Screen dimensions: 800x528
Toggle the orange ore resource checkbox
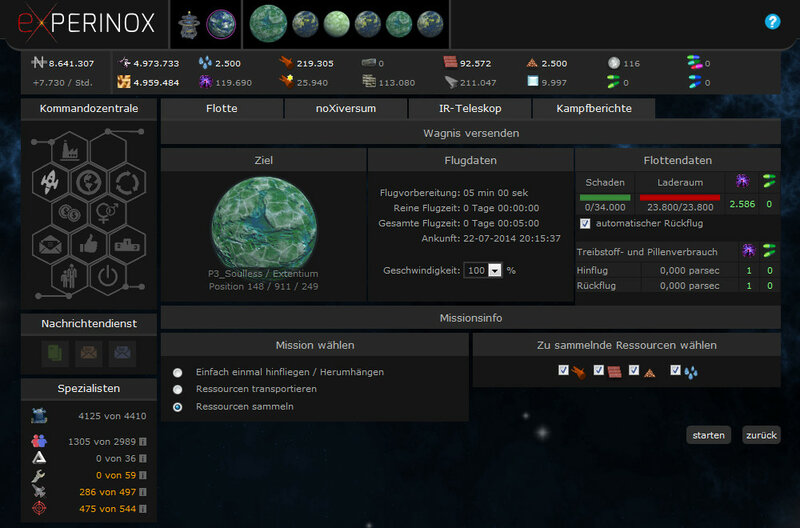563,370
